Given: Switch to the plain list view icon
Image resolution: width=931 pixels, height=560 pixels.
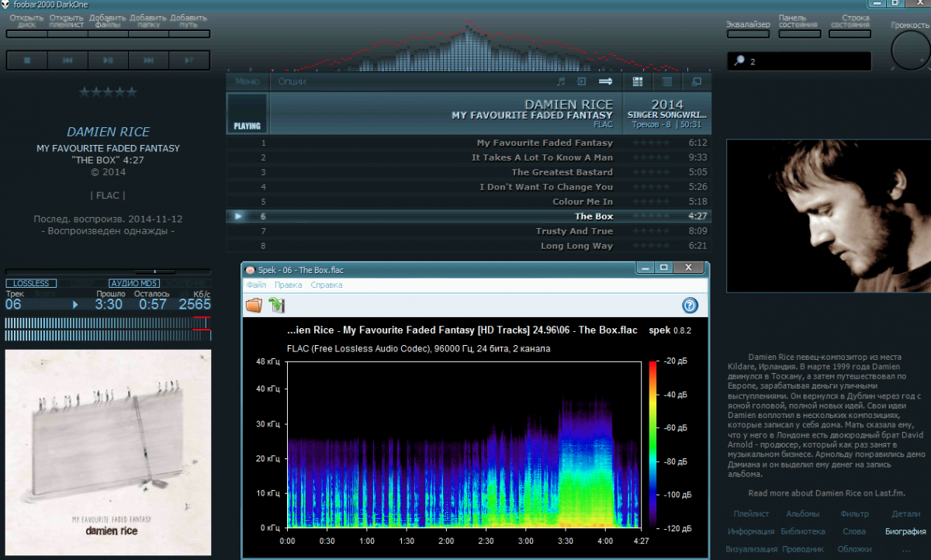Looking at the screenshot, I should (666, 81).
